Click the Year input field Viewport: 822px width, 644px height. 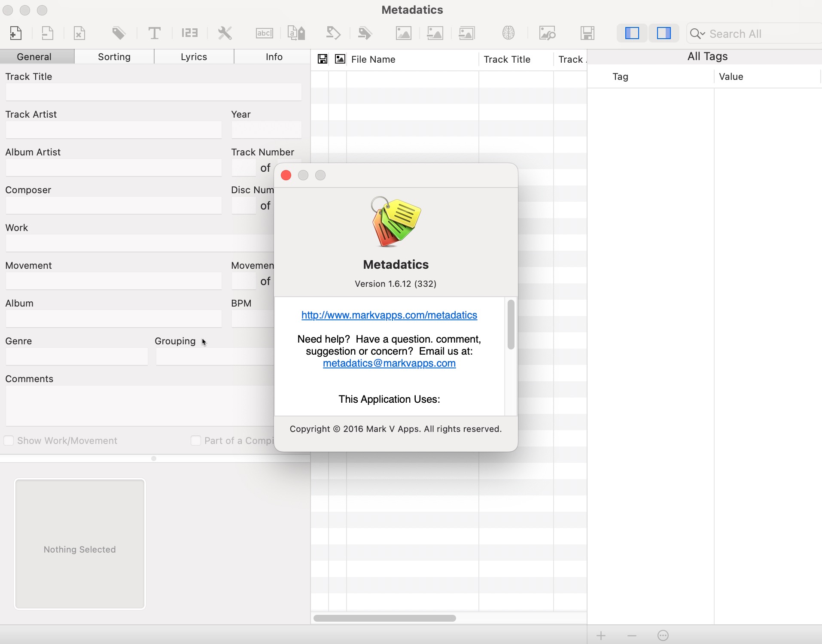(266, 130)
